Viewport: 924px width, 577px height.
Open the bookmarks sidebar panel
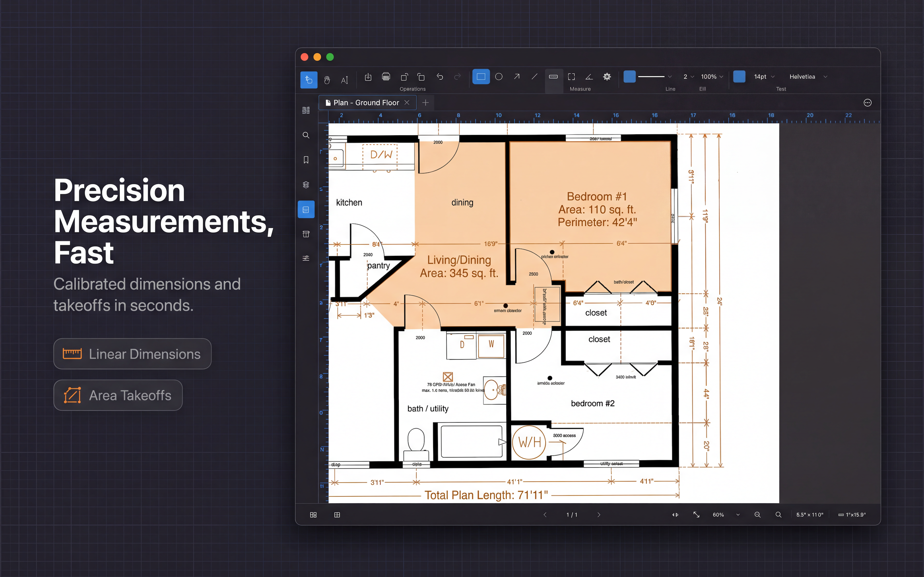[306, 160]
